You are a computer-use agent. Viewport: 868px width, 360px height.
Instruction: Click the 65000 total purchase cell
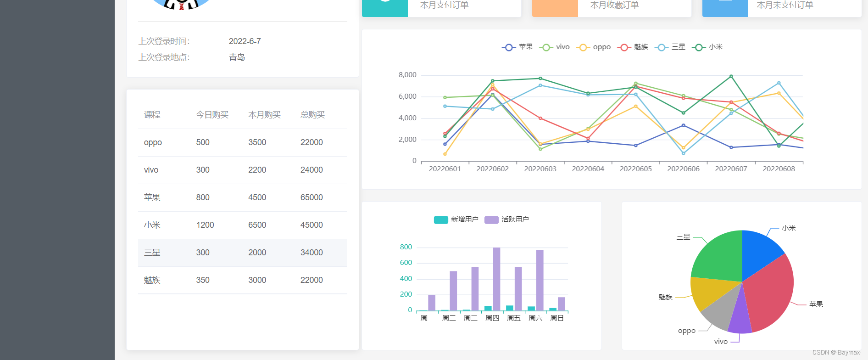(312, 197)
